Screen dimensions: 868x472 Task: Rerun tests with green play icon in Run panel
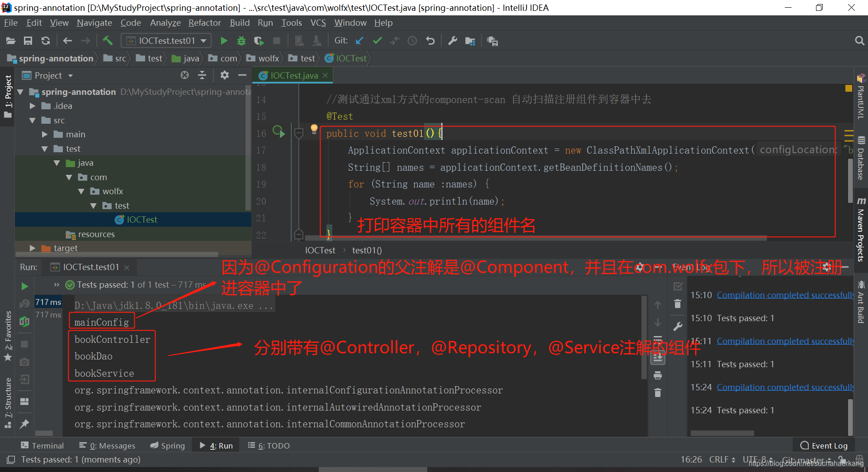pyautogui.click(x=25, y=286)
